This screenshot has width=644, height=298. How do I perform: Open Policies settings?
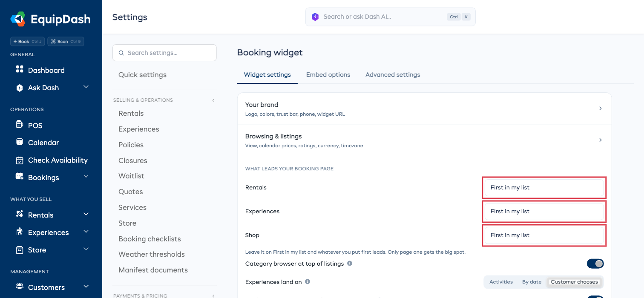(131, 145)
